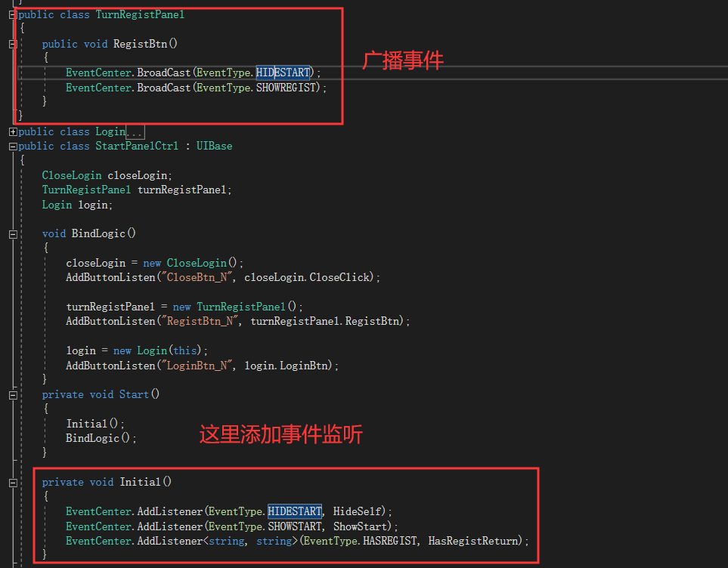Click the Login login field declaration
Screen dimensions: 728x568
pos(78,205)
